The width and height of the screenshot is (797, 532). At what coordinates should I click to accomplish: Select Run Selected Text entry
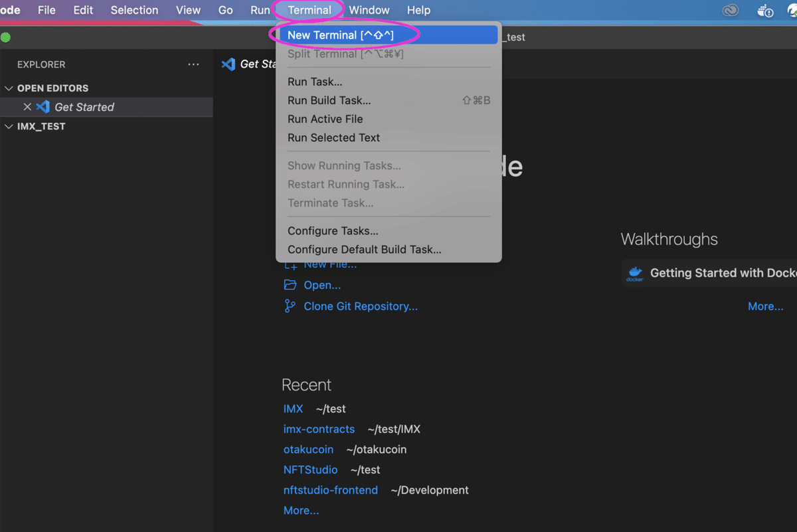389,137
